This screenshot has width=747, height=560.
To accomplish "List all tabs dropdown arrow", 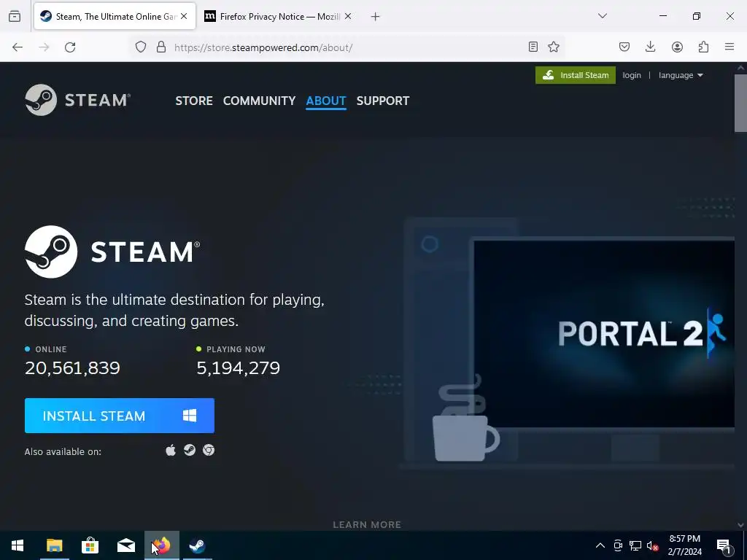I will pyautogui.click(x=602, y=16).
